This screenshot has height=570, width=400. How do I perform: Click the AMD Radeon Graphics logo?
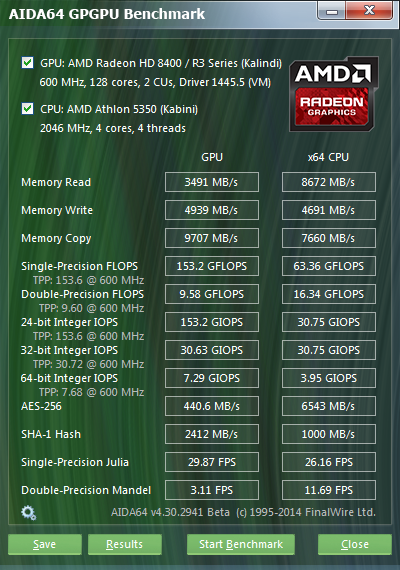(x=334, y=94)
